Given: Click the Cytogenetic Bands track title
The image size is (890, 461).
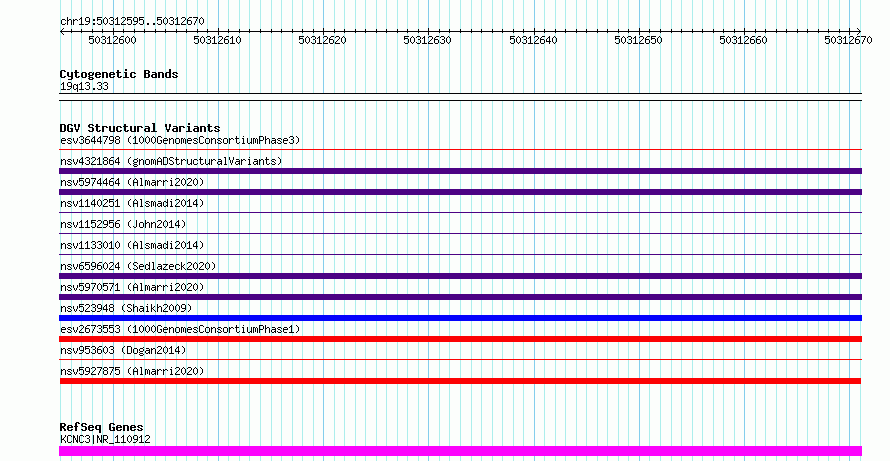Looking at the screenshot, I should click(119, 74).
